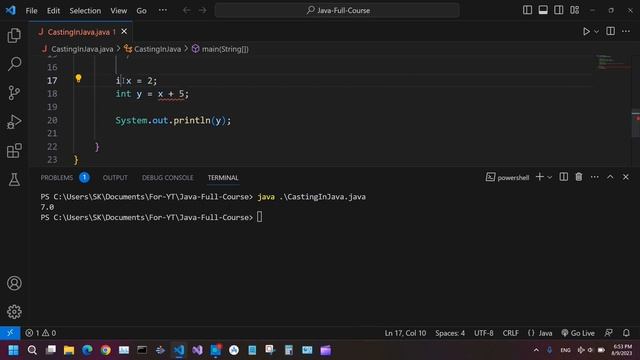640x360 pixels.
Task: Open the Go menu
Action: (141, 11)
